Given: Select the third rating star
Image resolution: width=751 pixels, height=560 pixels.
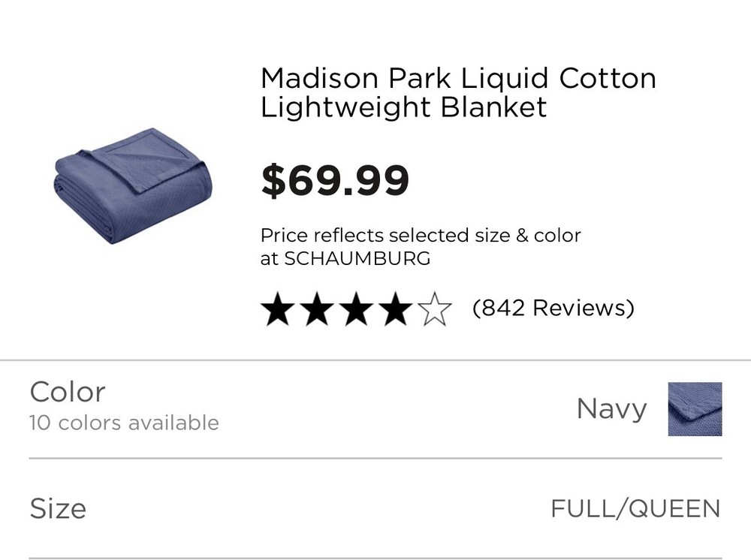Looking at the screenshot, I should coord(355,310).
